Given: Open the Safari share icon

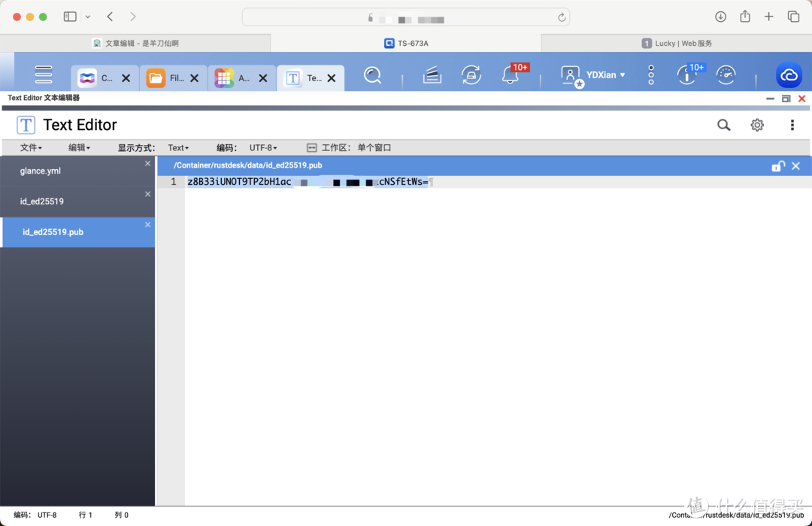Looking at the screenshot, I should click(x=744, y=16).
